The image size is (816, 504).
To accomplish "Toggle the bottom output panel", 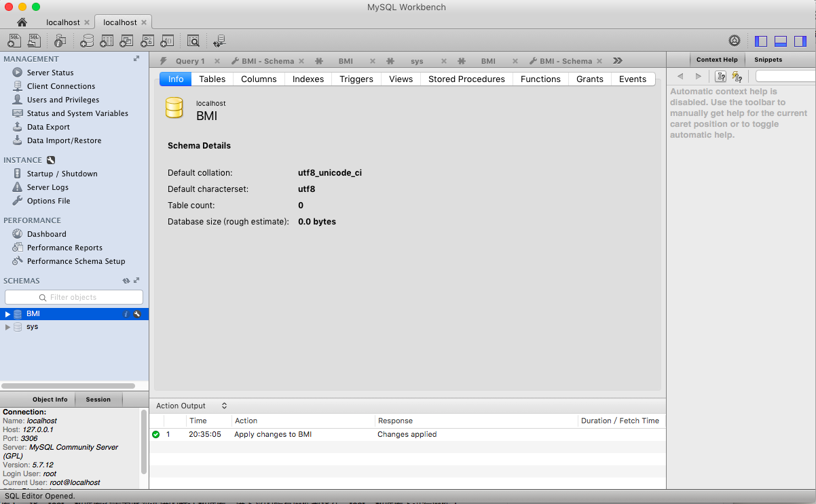I will click(781, 41).
